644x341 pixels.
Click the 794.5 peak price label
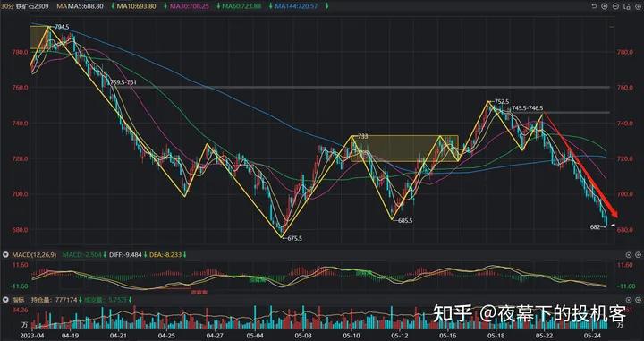(x=62, y=27)
